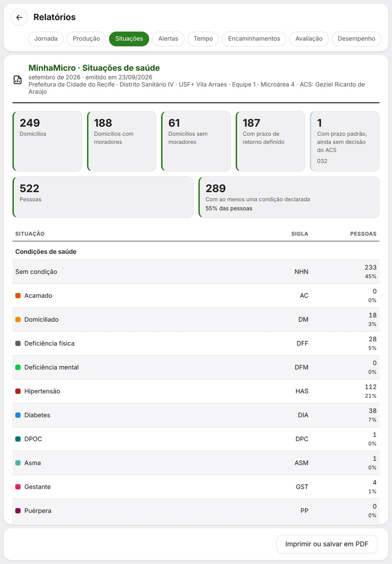
Task: Select the Sem condição row label
Action: tap(36, 272)
